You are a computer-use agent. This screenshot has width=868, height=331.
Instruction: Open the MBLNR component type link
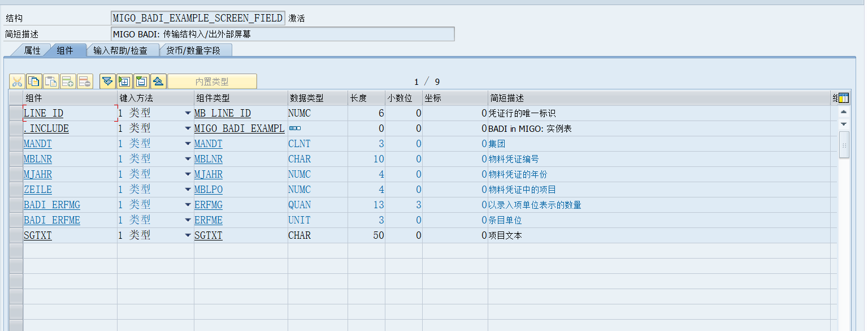click(x=208, y=158)
